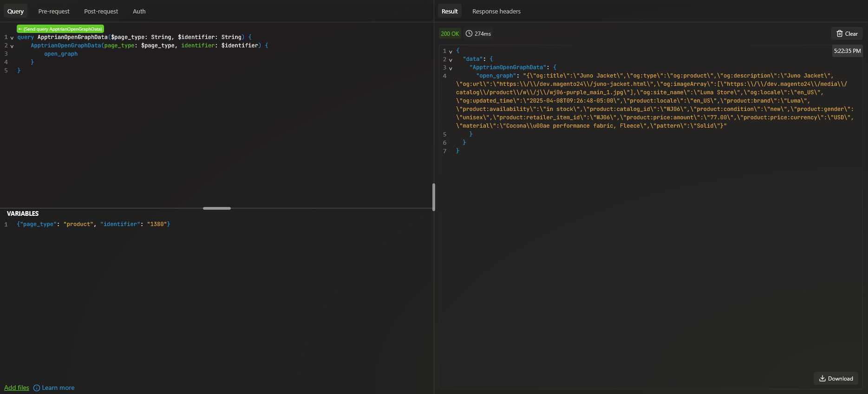
Task: Click the info icon beside Learn more
Action: 37,388
